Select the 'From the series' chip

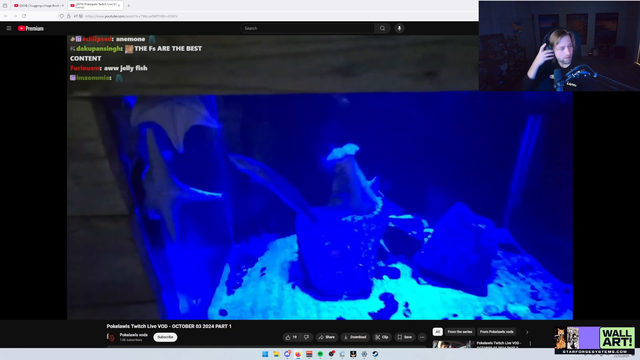pyautogui.click(x=460, y=332)
